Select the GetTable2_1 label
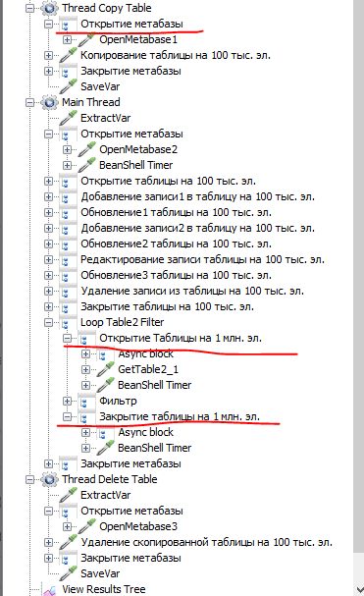The image size is (364, 596). click(148, 369)
